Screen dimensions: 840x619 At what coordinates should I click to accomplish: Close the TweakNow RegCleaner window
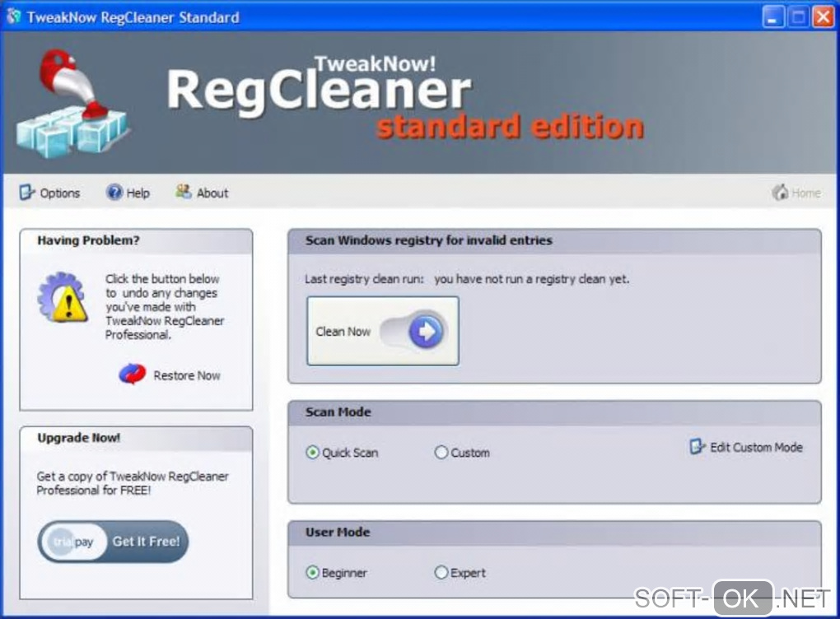(x=823, y=16)
